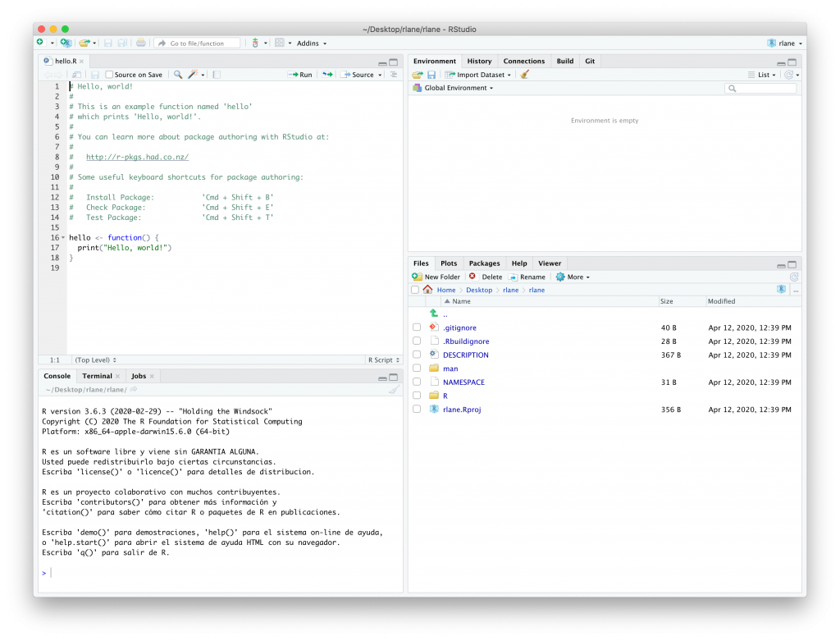
Task: Select the rlane.Rproj file checkbox
Action: 417,410
